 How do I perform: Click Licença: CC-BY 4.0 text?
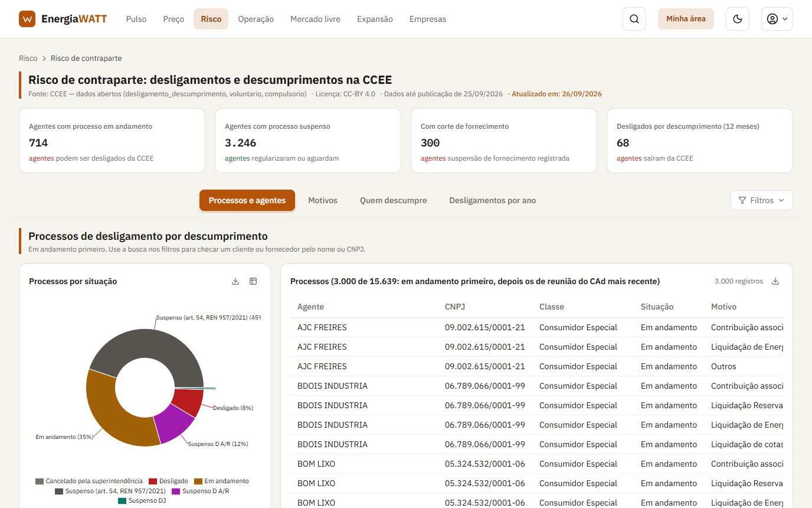(x=345, y=94)
